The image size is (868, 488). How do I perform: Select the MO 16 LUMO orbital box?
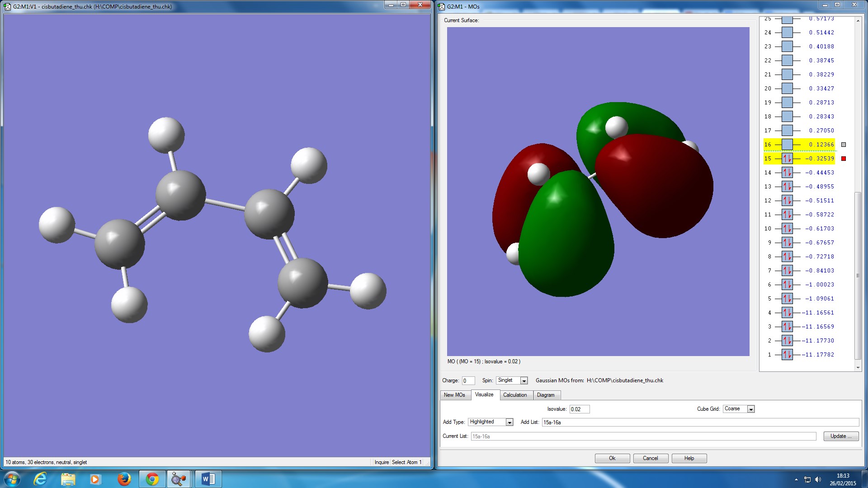(787, 145)
